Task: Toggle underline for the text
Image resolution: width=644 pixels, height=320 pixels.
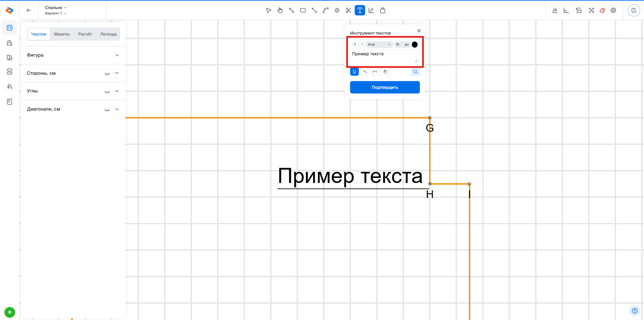Action: [354, 72]
